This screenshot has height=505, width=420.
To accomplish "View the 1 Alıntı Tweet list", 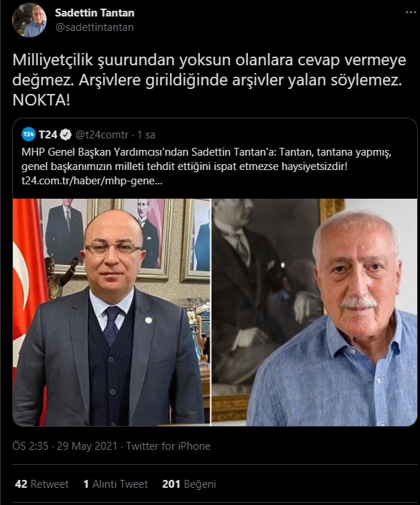I will point(115,484).
